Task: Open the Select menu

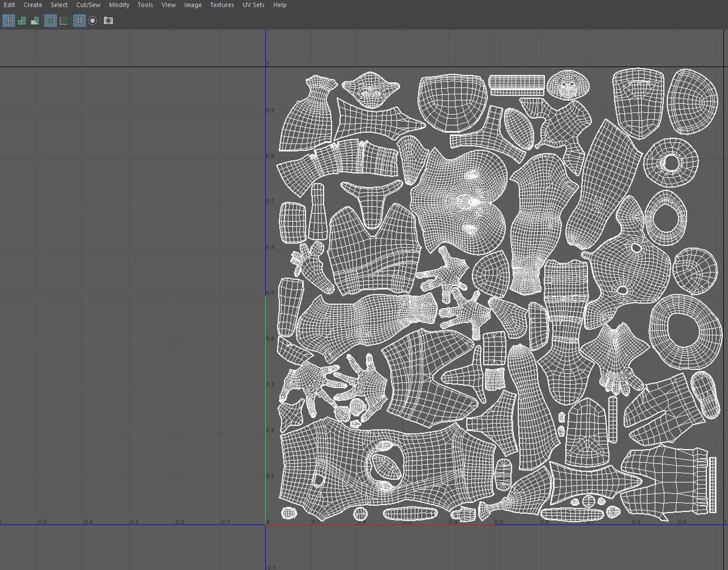Action: pyautogui.click(x=59, y=5)
